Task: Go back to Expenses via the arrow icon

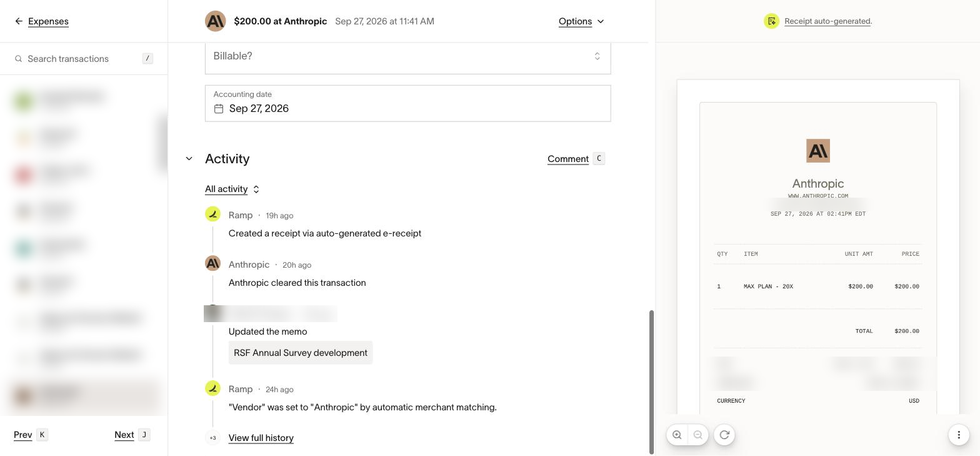Action: (19, 21)
